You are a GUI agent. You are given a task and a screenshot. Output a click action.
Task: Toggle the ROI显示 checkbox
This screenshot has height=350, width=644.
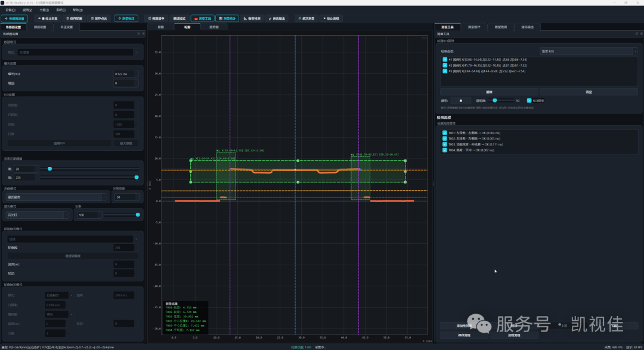pyautogui.click(x=529, y=100)
